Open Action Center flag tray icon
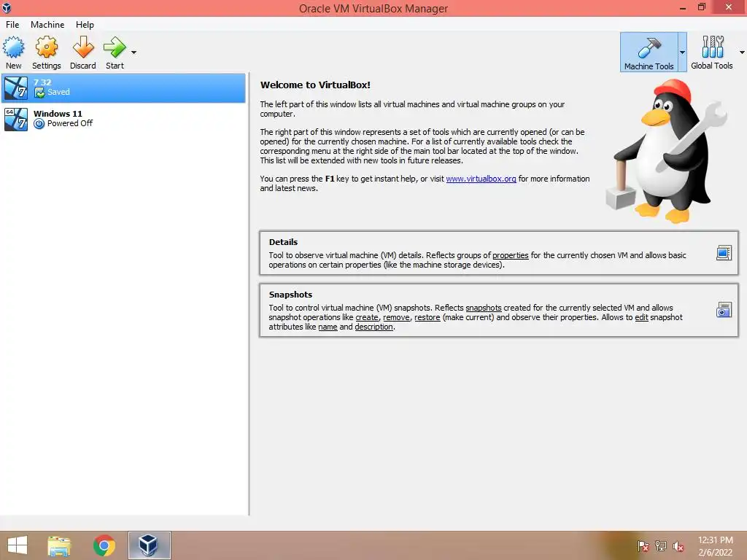747x560 pixels. click(643, 546)
